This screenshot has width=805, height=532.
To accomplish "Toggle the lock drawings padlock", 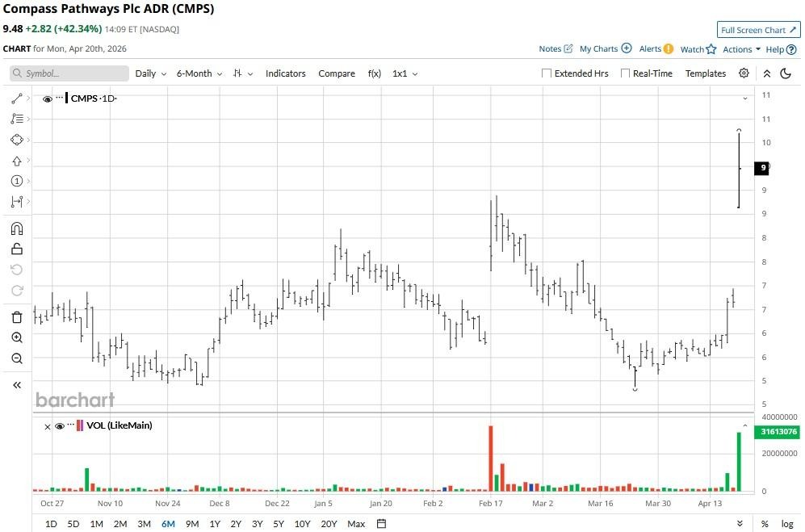I will (x=17, y=249).
